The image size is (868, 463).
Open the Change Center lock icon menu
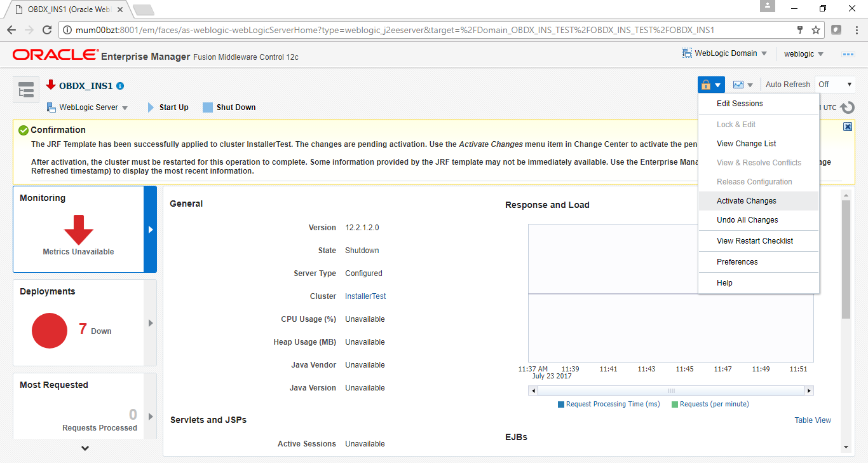(x=711, y=85)
